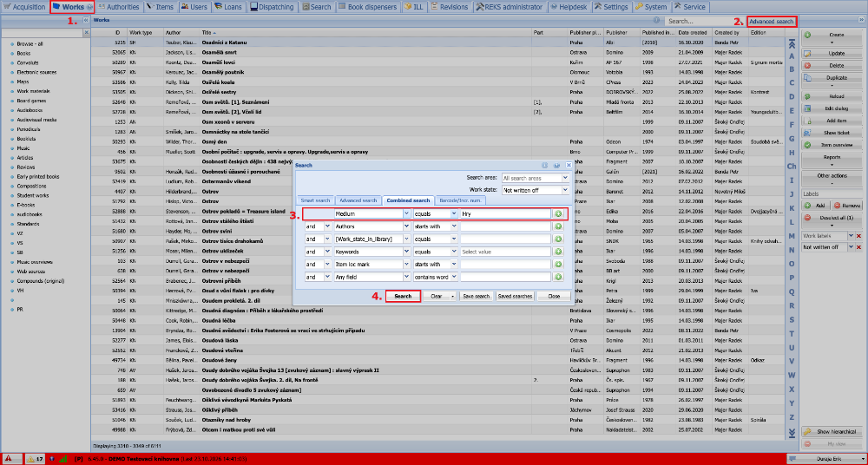Screen dimensions: 868x465
Task: Click the Close button in the Search dialog
Action: pyautogui.click(x=554, y=296)
